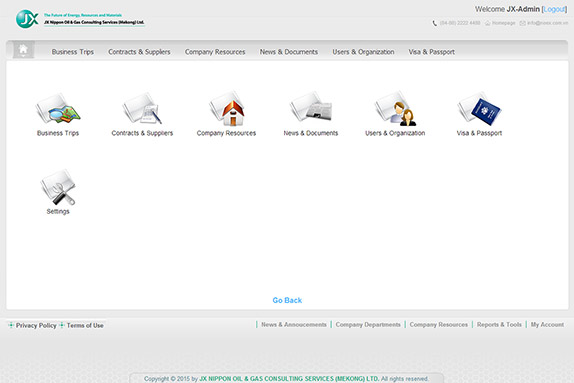Screen dimensions: 574x383
Task: Open the Business Trips map icon
Action: tap(58, 108)
